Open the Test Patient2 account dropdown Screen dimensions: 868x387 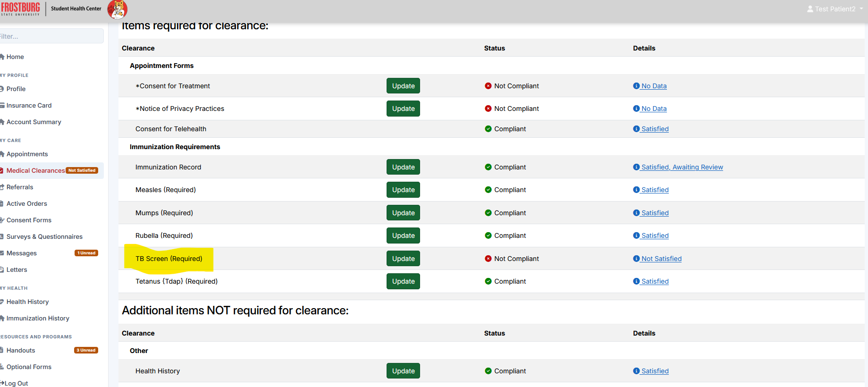[x=835, y=9]
